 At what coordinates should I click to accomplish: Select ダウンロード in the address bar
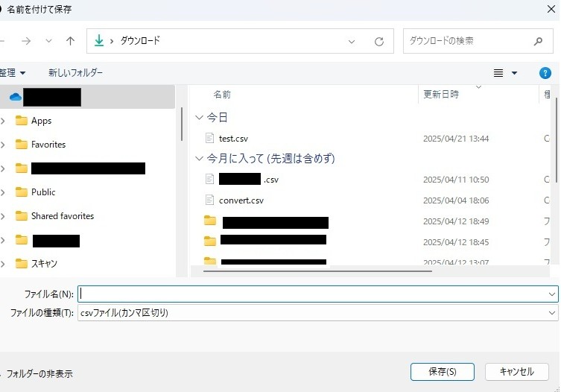(x=140, y=41)
